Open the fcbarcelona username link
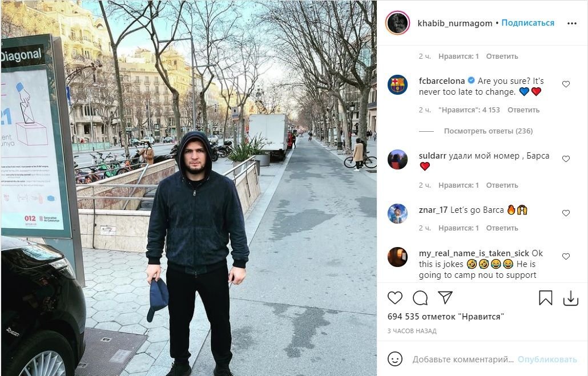The image size is (588, 376). 442,81
